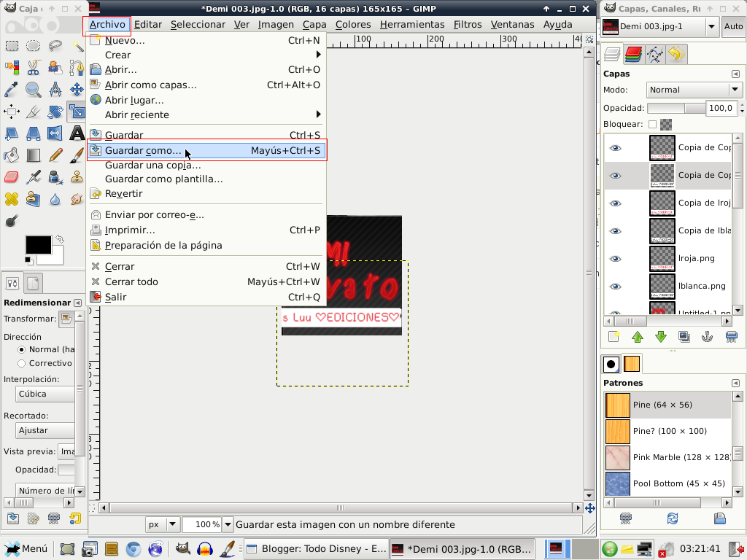
Task: Select the Clone stamp tool
Action: click(77, 177)
